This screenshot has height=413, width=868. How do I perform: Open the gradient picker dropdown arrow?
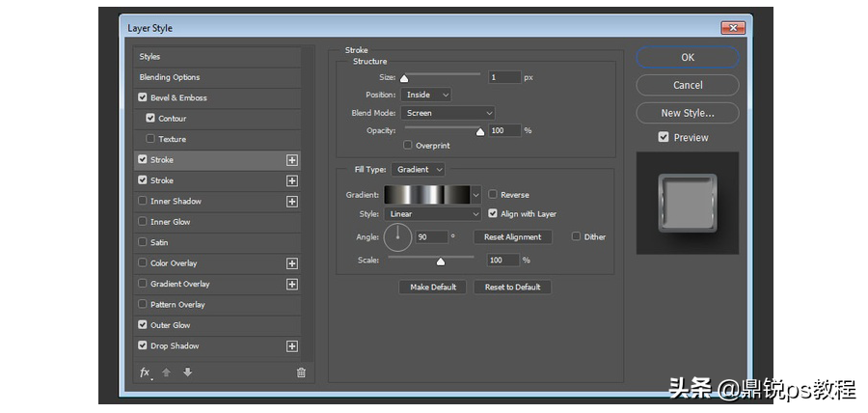click(476, 195)
